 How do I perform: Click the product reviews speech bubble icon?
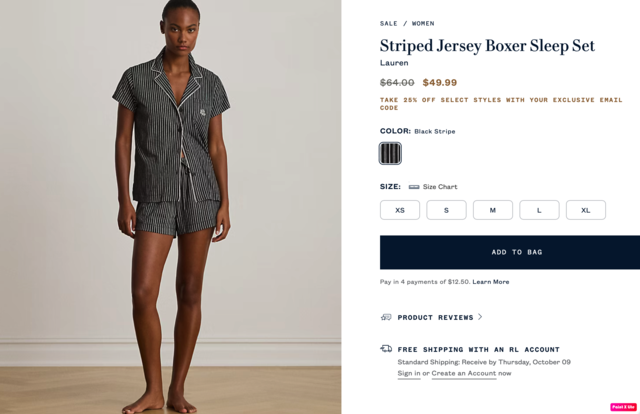(x=386, y=317)
